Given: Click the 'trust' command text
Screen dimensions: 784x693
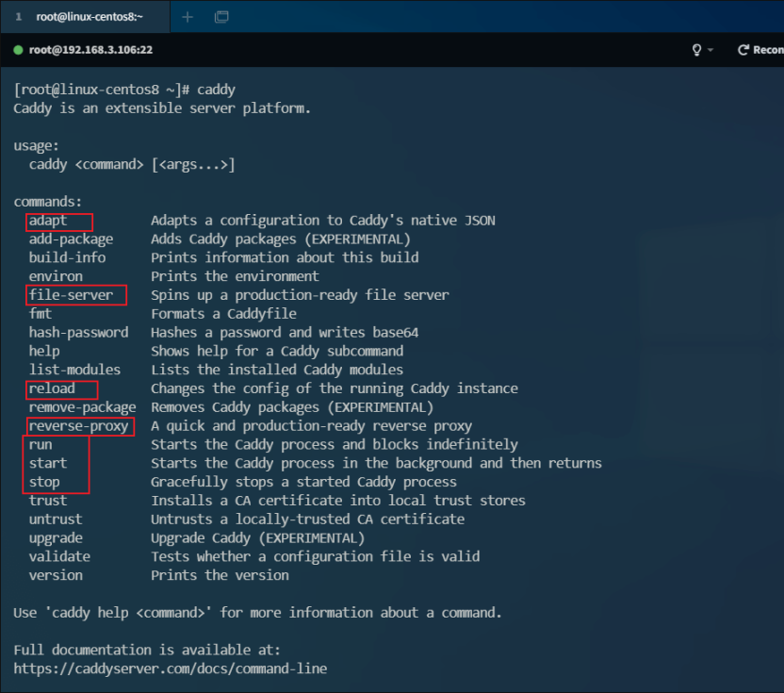Looking at the screenshot, I should 47,501.
